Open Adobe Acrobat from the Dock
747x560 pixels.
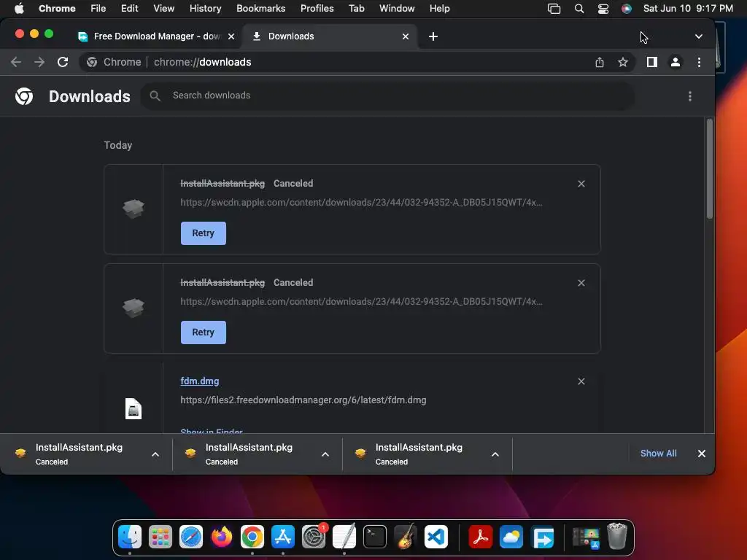[480, 537]
